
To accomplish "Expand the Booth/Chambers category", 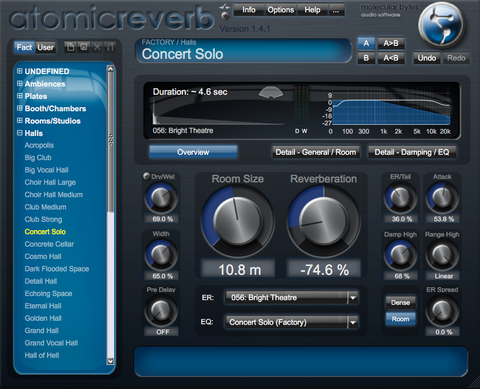I will (20, 108).
